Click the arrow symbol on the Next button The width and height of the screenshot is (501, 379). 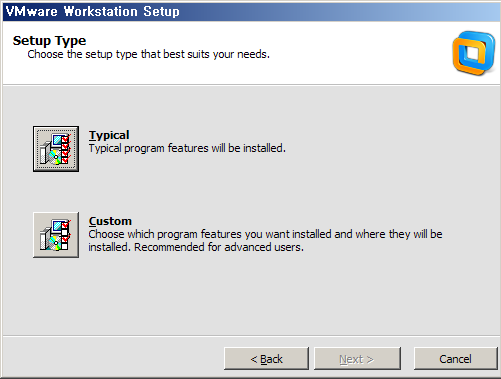point(370,360)
